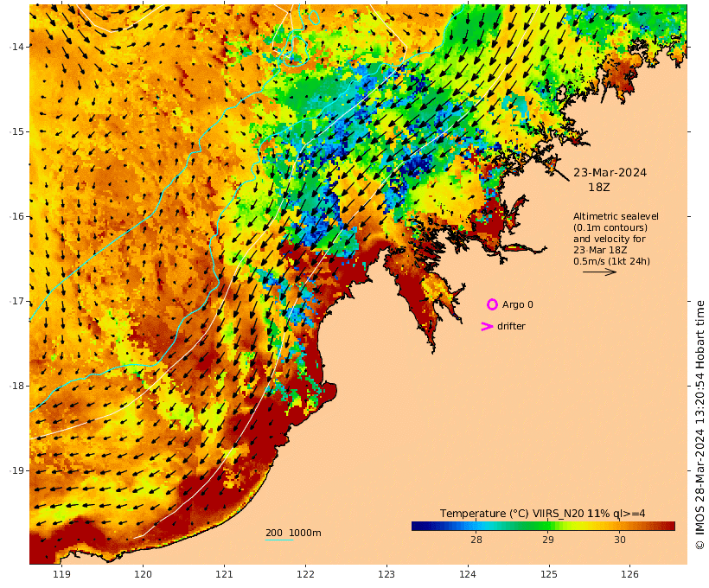Image resolution: width=709 pixels, height=588 pixels.
Task: Click the -14 latitude axis label
Action: (16, 47)
